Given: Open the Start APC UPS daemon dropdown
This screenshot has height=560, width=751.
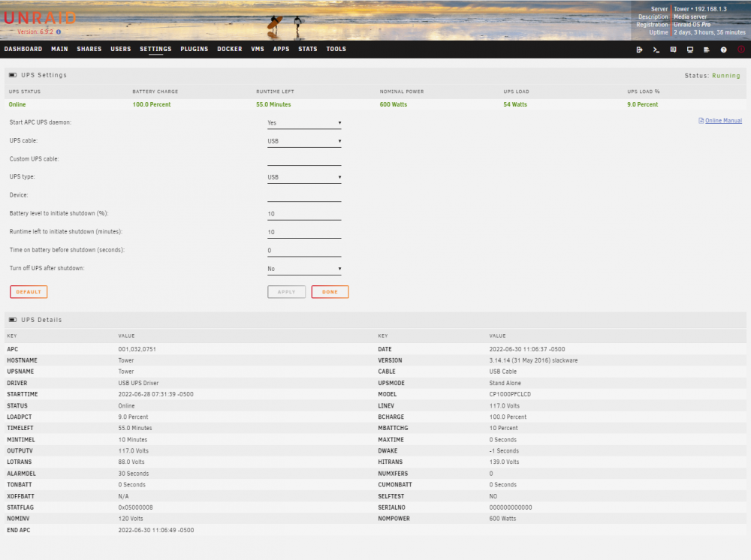Looking at the screenshot, I should coord(304,123).
